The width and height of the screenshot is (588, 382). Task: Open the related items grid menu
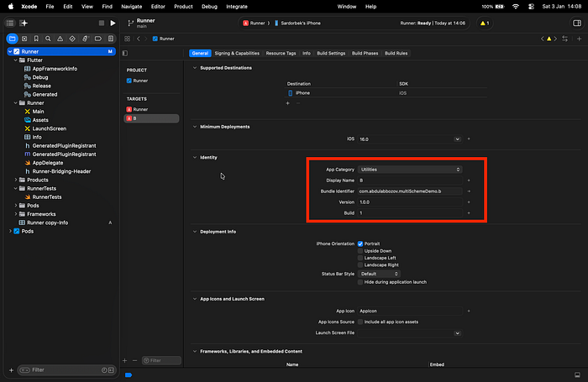click(x=127, y=39)
